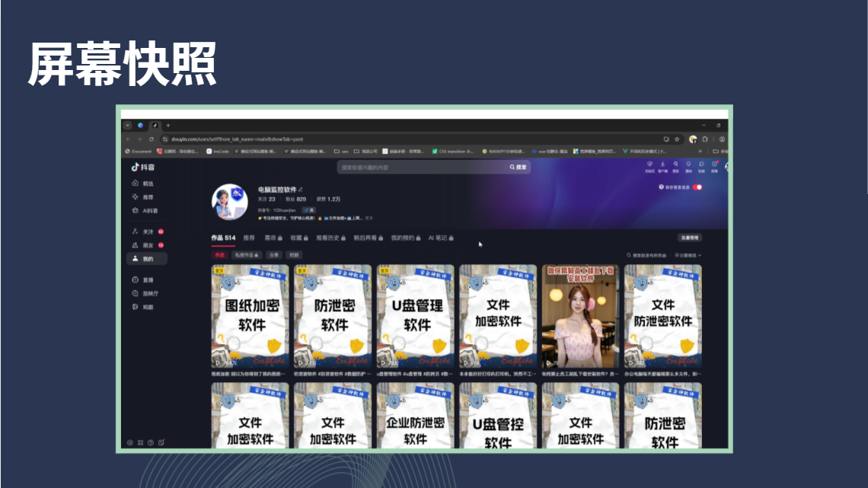868x488 pixels.
Task: Click the bookmark star in address bar
Action: (x=676, y=139)
